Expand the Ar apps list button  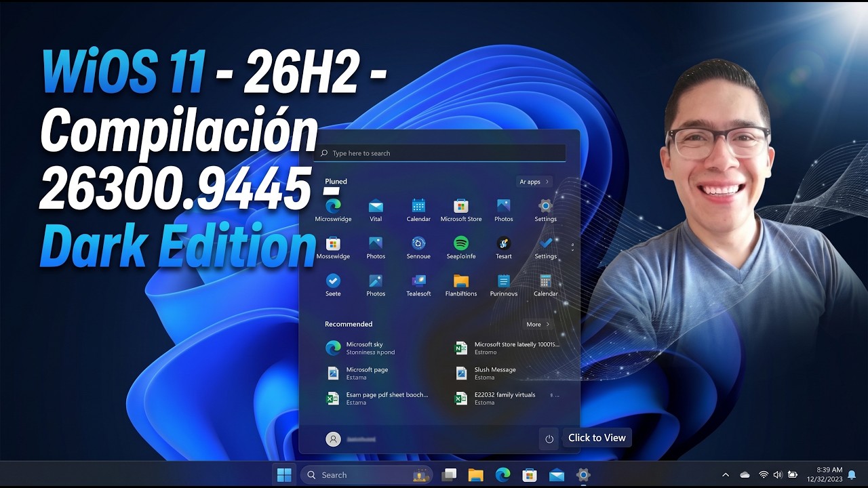(x=534, y=182)
